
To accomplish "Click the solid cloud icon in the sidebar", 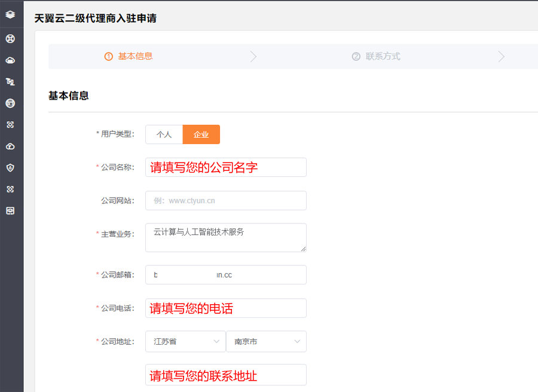I will coord(10,60).
